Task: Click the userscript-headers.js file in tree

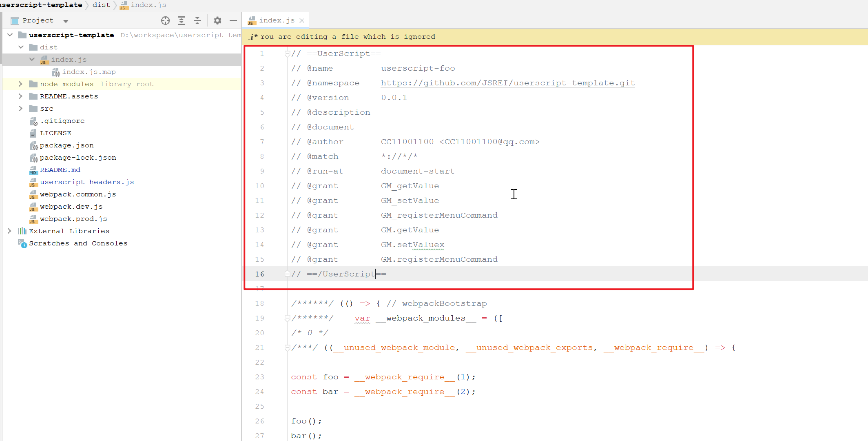Action: click(x=87, y=181)
